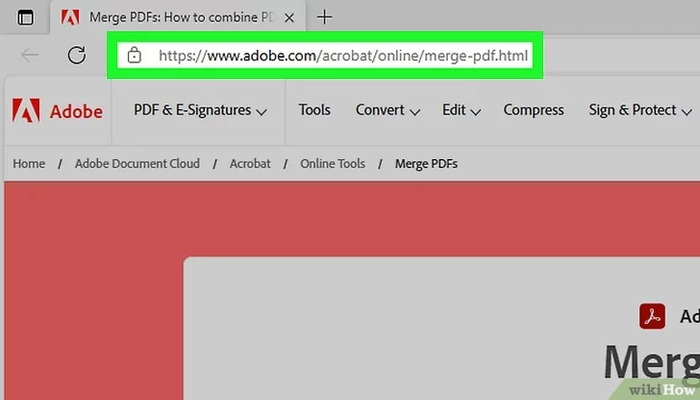Expand the Convert dropdown
Viewport: 700px width, 400px height.
(x=388, y=110)
